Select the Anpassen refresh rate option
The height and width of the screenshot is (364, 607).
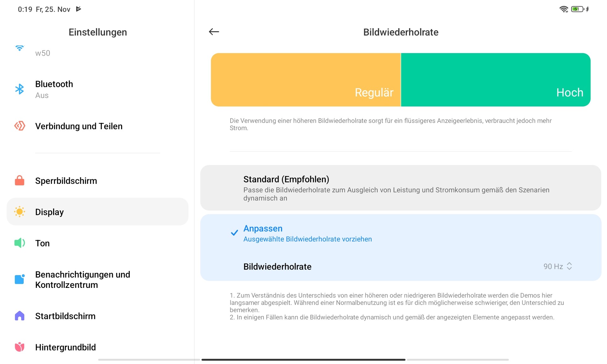[400, 233]
